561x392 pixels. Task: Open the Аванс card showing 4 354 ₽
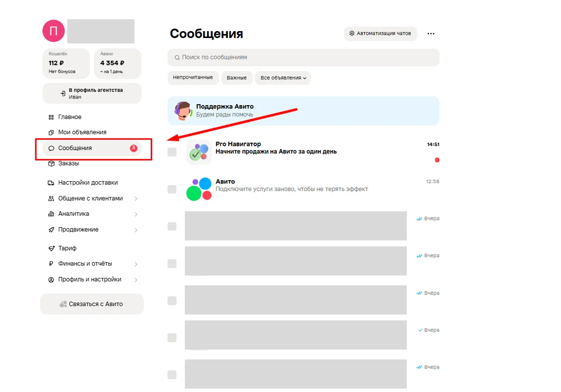118,63
